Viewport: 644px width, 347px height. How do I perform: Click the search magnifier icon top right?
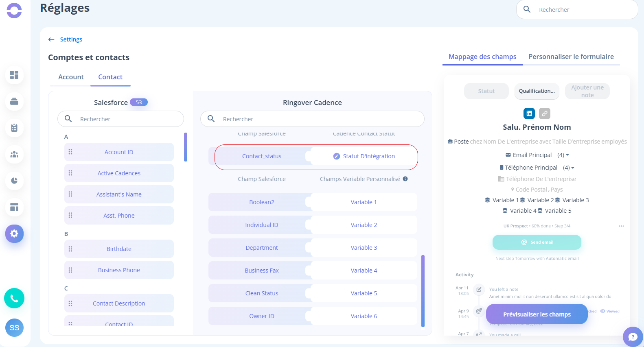527,9
